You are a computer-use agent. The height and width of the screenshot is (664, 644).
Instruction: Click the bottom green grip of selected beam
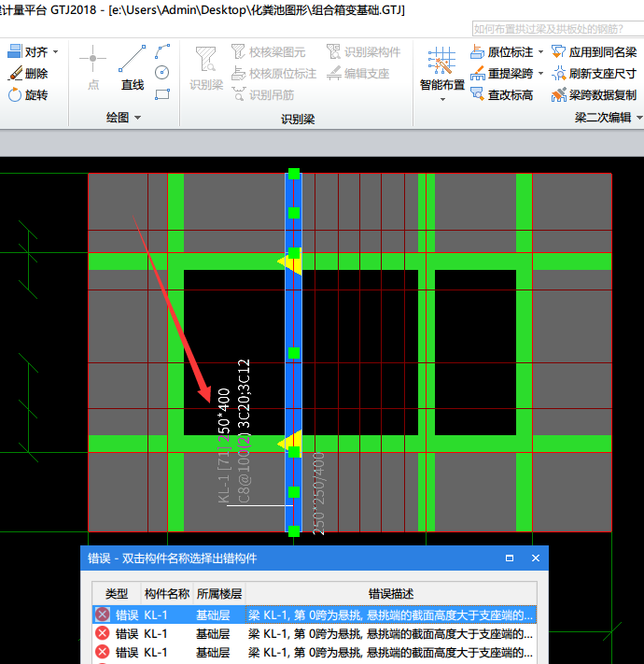tap(294, 531)
